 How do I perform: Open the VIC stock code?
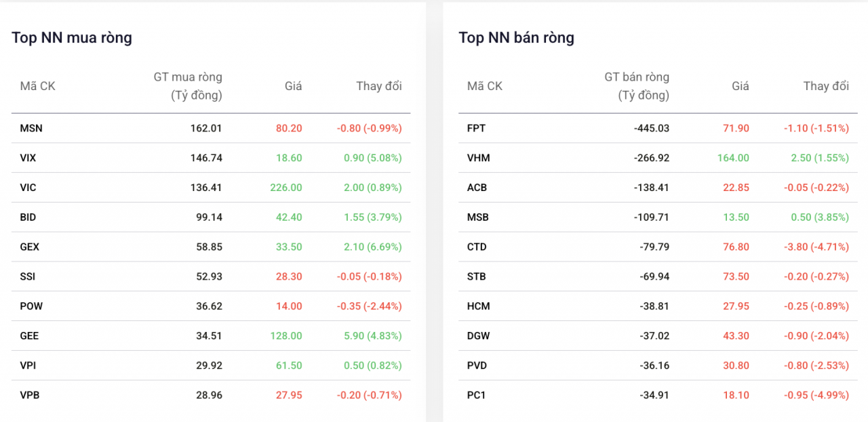(x=28, y=188)
